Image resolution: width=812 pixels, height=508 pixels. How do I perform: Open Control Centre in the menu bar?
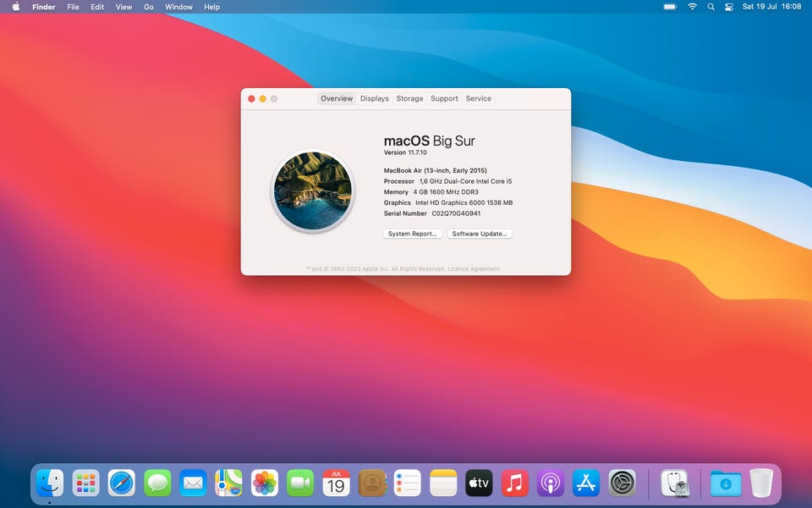click(x=728, y=7)
